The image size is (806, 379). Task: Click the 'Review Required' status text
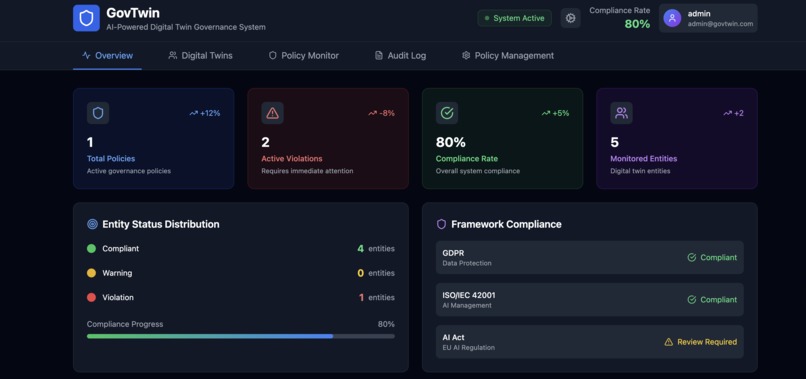[x=707, y=341]
